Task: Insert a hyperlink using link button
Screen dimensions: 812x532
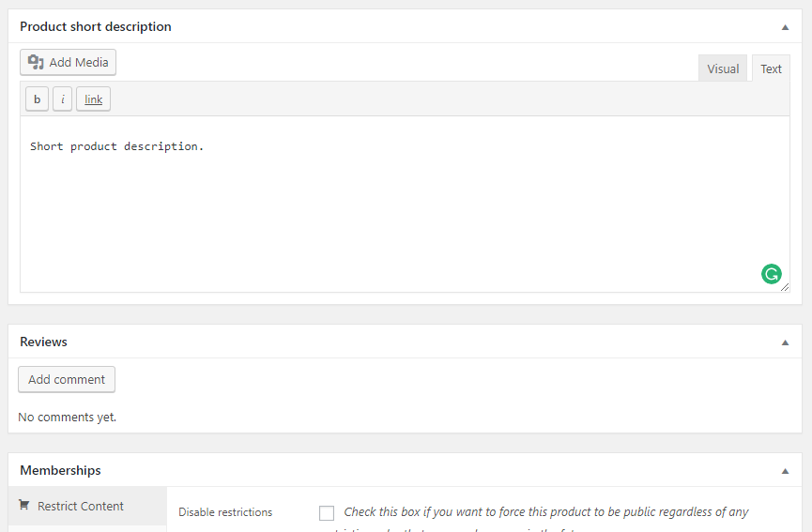Action: pyautogui.click(x=93, y=99)
